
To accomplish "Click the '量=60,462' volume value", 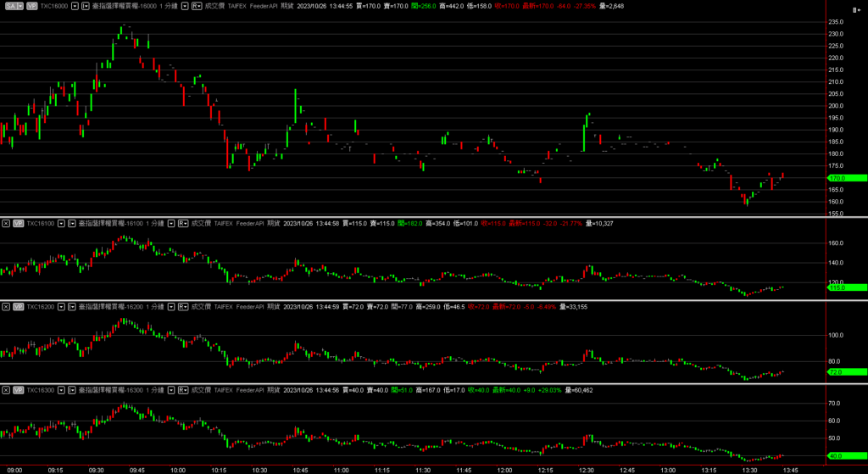I will (x=579, y=390).
